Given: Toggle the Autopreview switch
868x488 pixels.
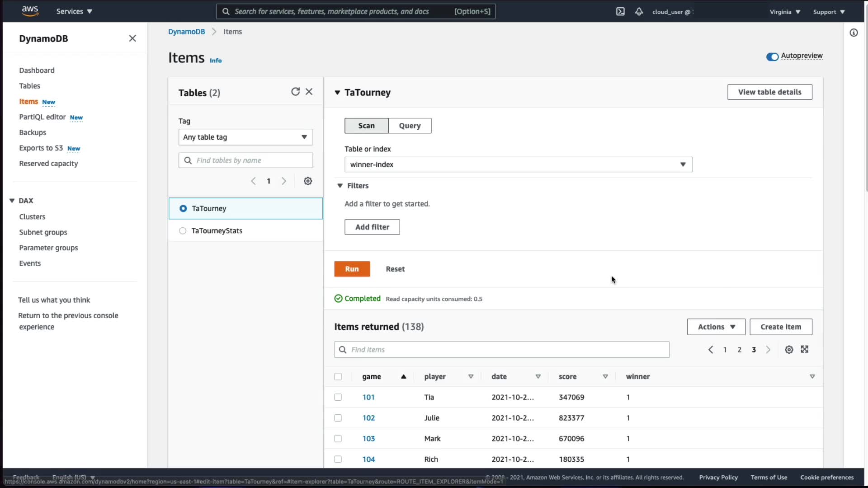Looking at the screenshot, I should [772, 56].
